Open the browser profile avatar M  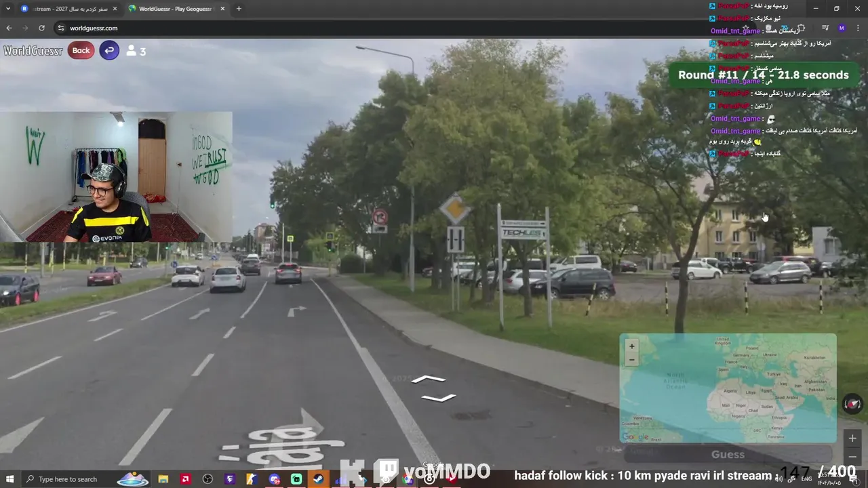[x=842, y=28]
